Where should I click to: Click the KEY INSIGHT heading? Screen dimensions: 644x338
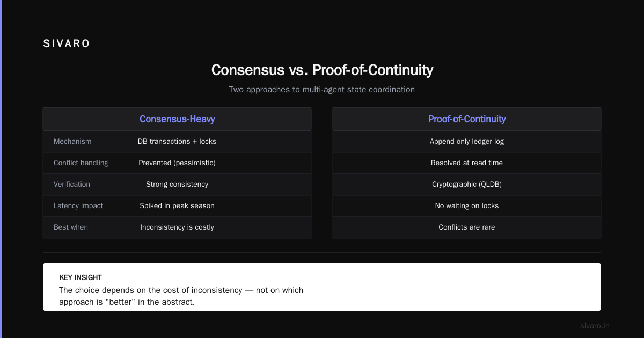point(80,277)
